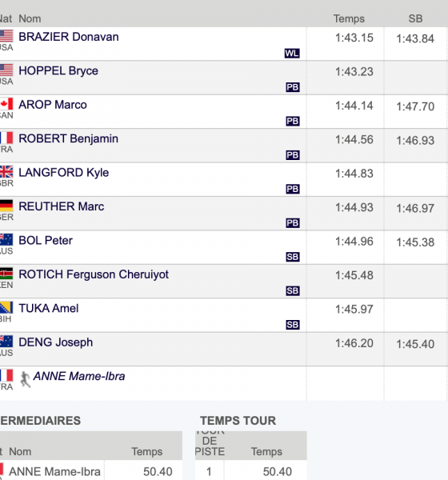This screenshot has height=480, width=448.
Task: Click the Nom column header in results
Action: pos(30,18)
